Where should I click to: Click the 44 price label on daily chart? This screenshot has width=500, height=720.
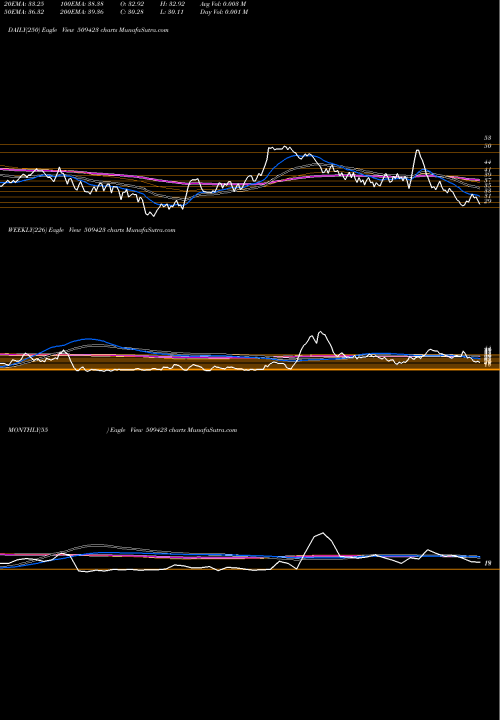point(488,162)
